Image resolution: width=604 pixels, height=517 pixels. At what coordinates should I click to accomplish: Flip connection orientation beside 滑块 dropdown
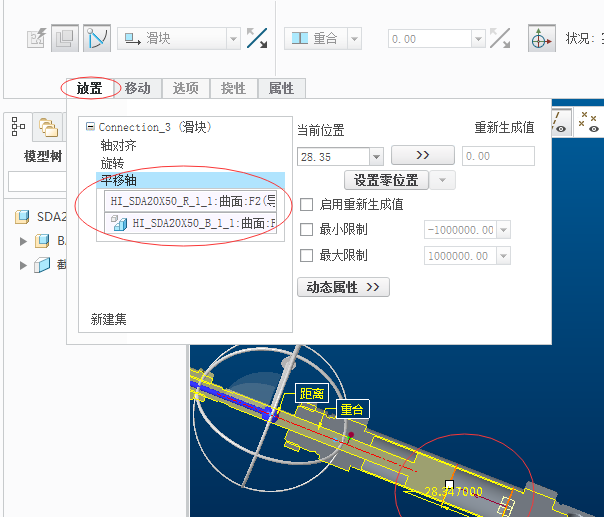(x=257, y=38)
